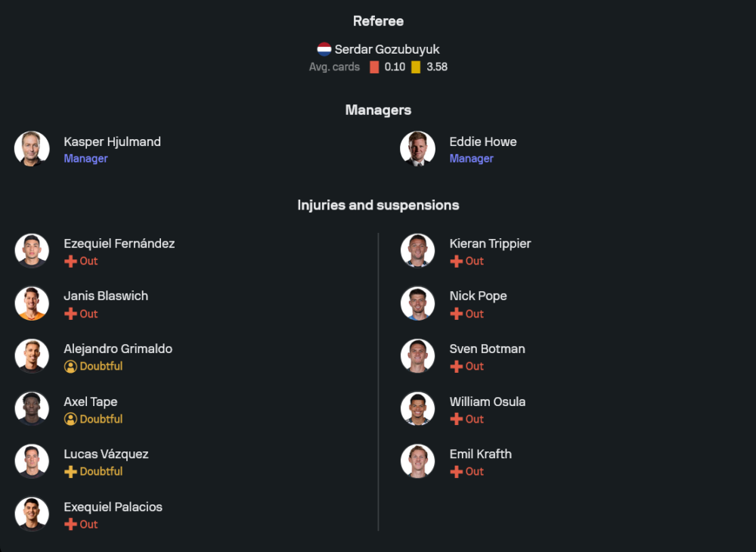
Task: Click the Out status under Sven Botman
Action: point(474,367)
